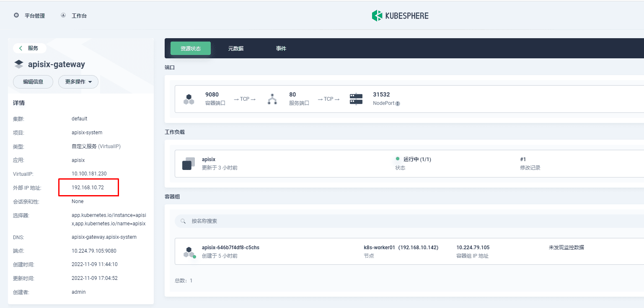This screenshot has width=644, height=308.
Task: Click the 总数: 1 total count
Action: [184, 280]
